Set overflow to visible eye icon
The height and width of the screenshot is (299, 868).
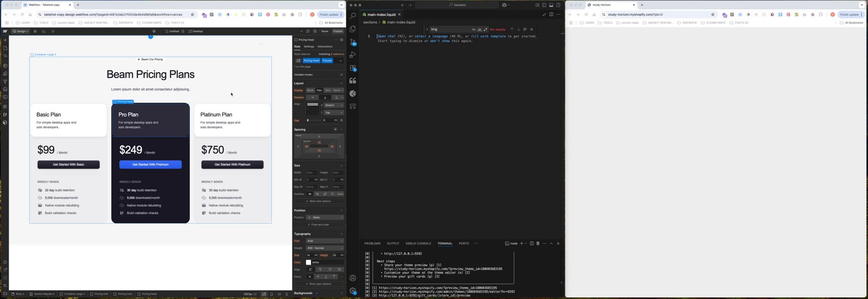point(309,194)
